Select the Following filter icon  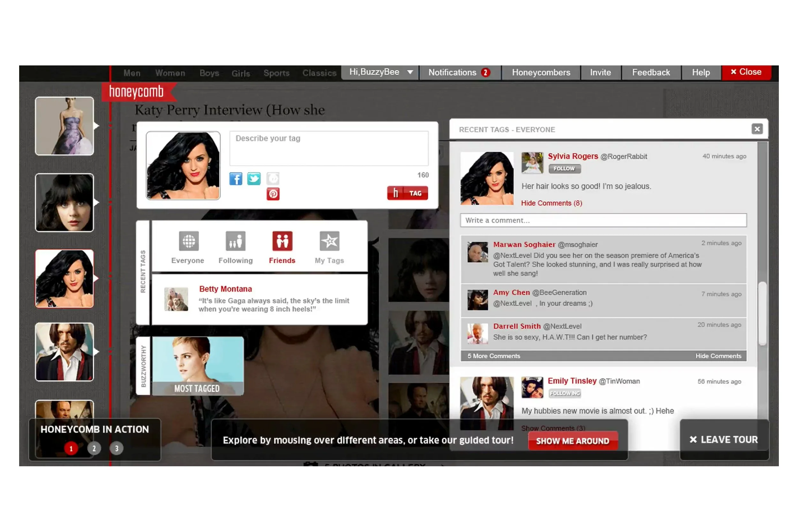coord(236,241)
